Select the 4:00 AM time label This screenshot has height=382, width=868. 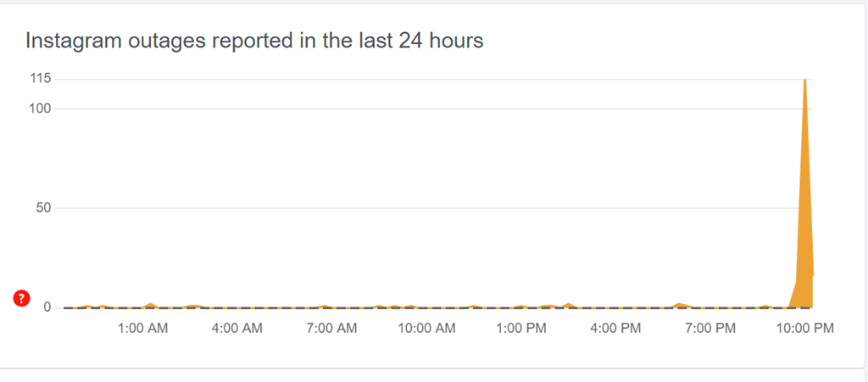(x=237, y=329)
